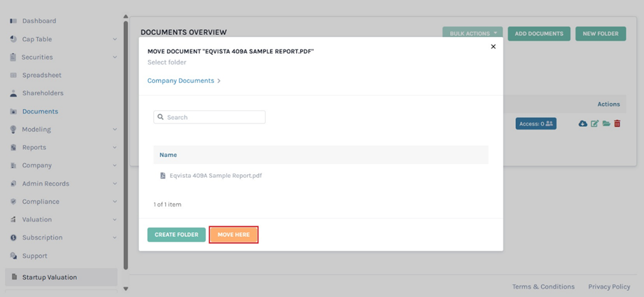The height and width of the screenshot is (297, 644).
Task: Expand the Cap Table menu
Action: pos(114,39)
